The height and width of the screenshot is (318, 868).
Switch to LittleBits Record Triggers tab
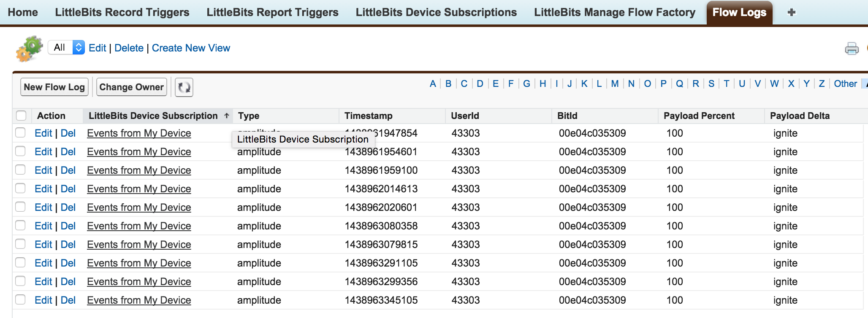[x=122, y=12]
